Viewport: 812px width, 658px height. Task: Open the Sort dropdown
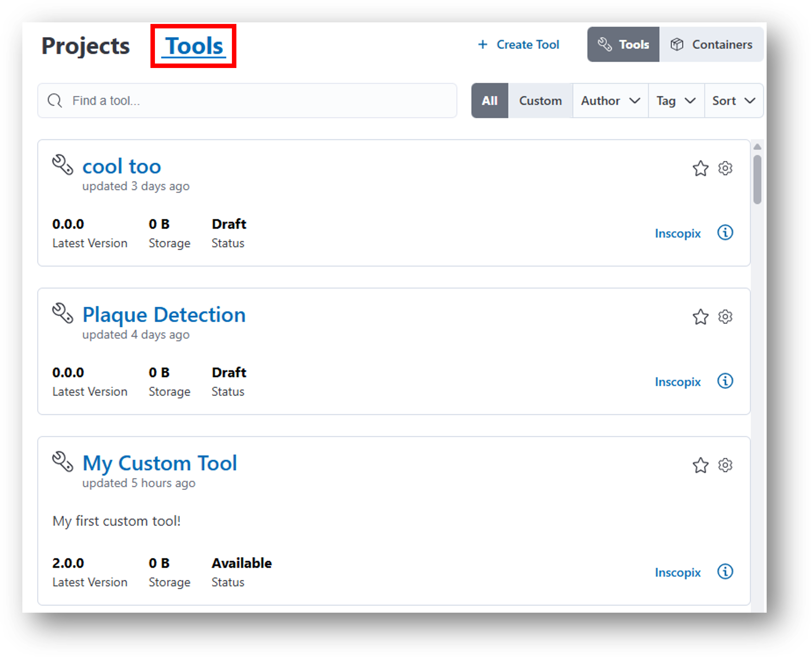coord(733,101)
